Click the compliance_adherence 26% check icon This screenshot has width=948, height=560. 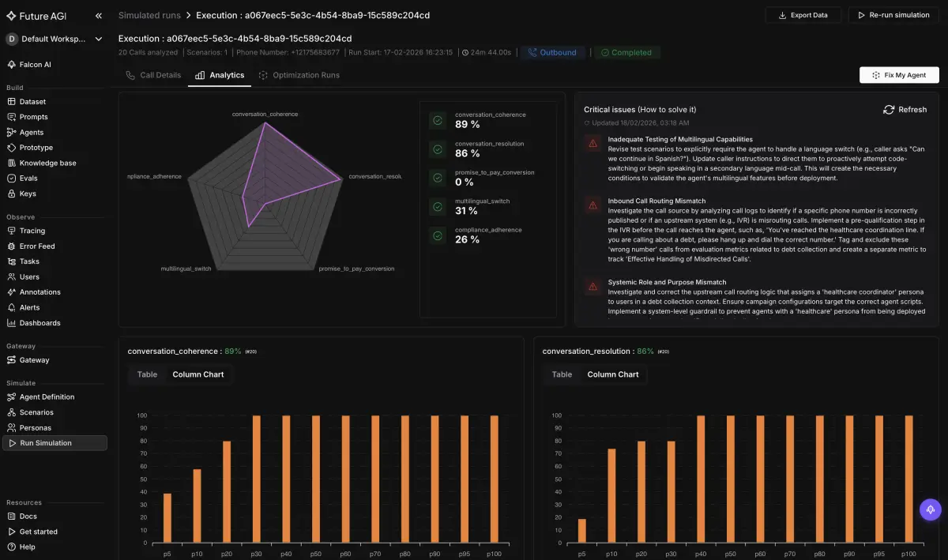[x=438, y=235]
